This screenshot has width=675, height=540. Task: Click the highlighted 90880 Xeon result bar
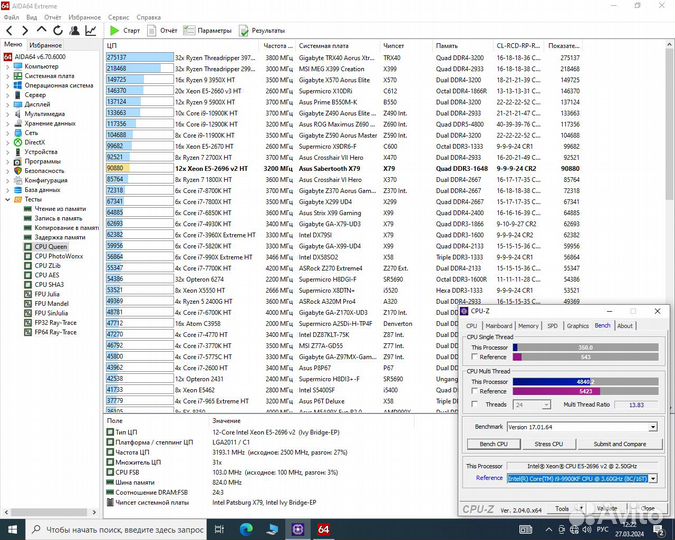[x=139, y=168]
